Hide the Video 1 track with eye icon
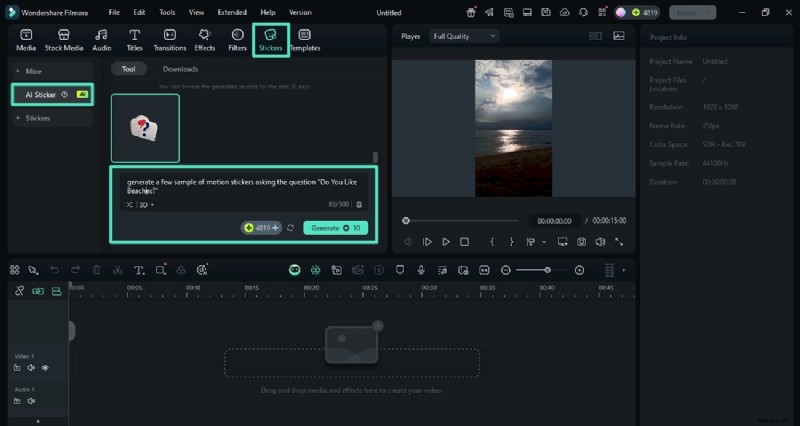800x426 pixels. [45, 368]
